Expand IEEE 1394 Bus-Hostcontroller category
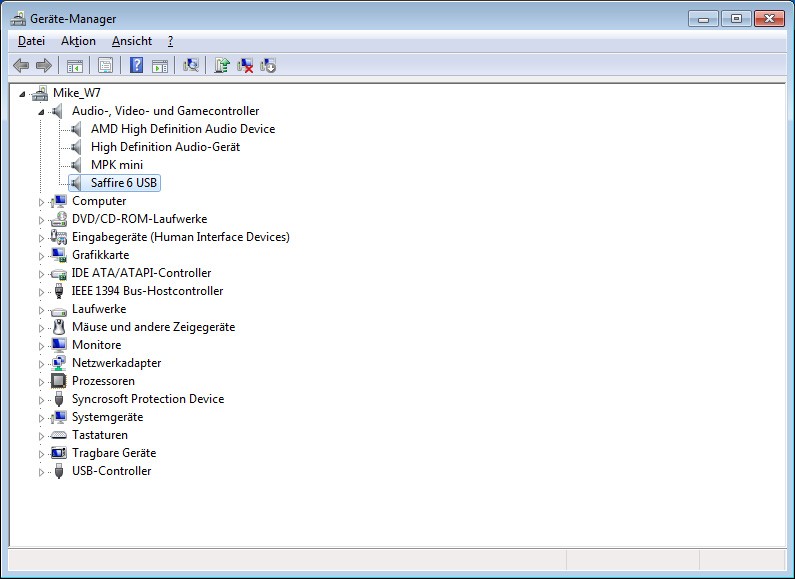Image resolution: width=795 pixels, height=579 pixels. pos(41,292)
